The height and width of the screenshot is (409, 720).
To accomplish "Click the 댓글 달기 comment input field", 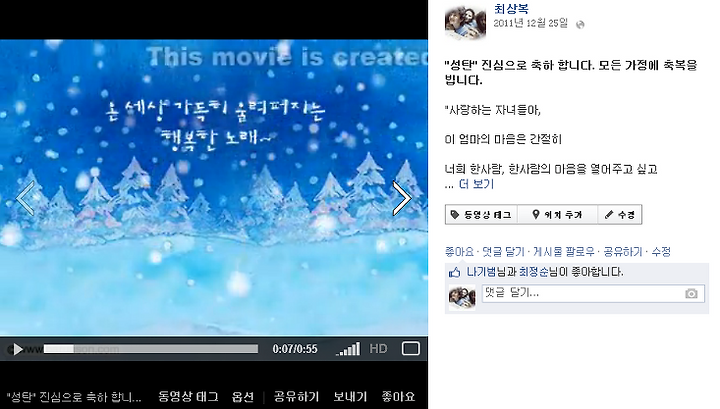I will click(593, 293).
